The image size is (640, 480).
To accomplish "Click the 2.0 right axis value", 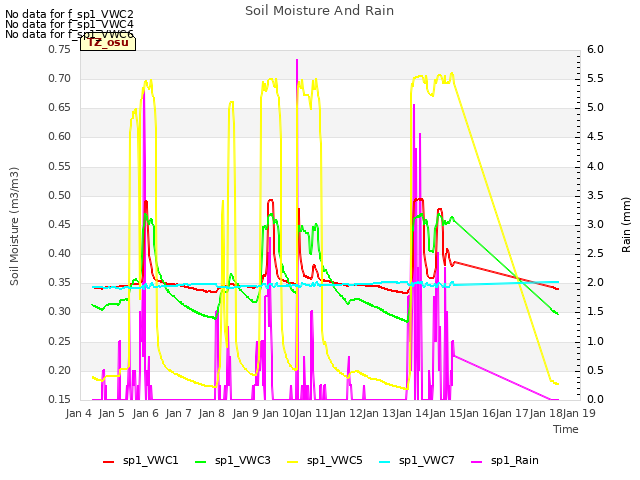I will click(595, 283).
